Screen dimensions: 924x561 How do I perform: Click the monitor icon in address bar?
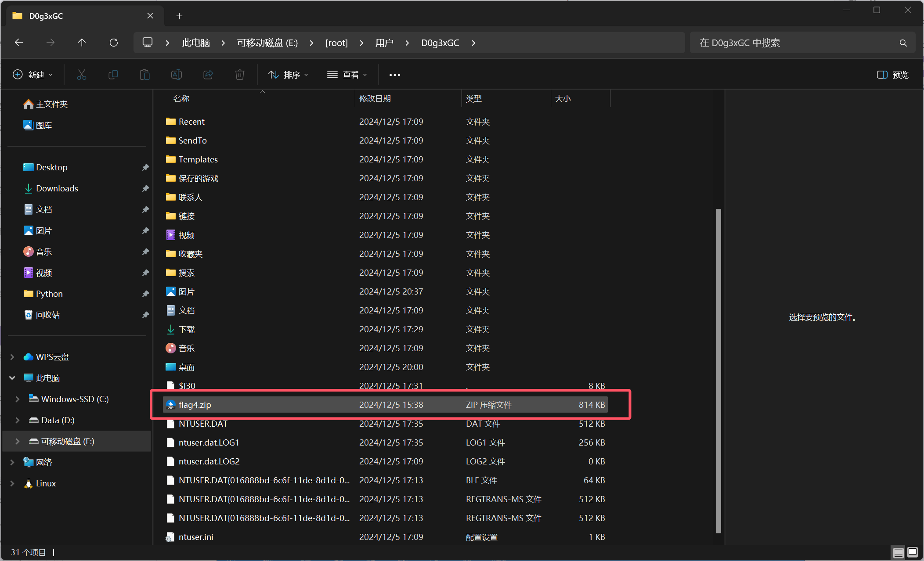(148, 43)
